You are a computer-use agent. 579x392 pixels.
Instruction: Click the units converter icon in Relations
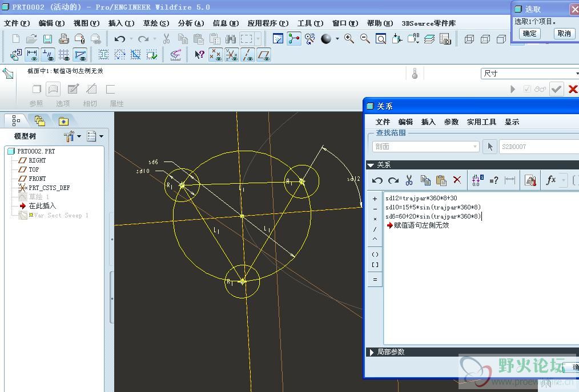(x=530, y=180)
